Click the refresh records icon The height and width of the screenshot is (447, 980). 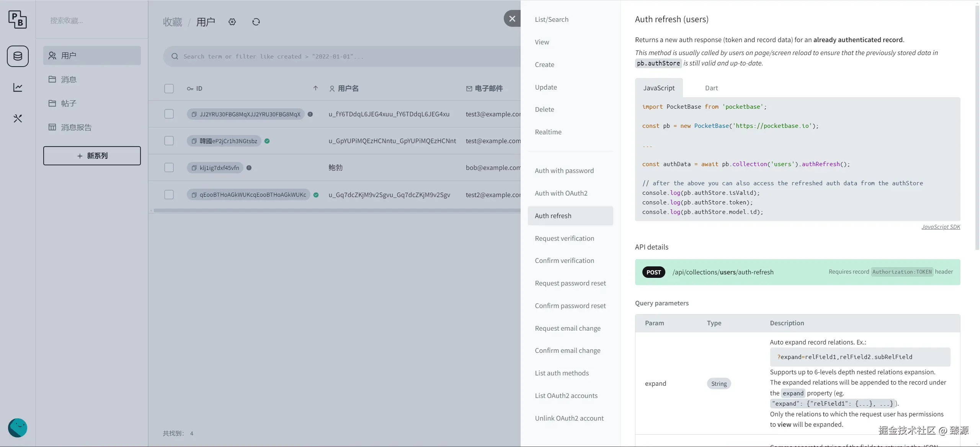click(256, 22)
